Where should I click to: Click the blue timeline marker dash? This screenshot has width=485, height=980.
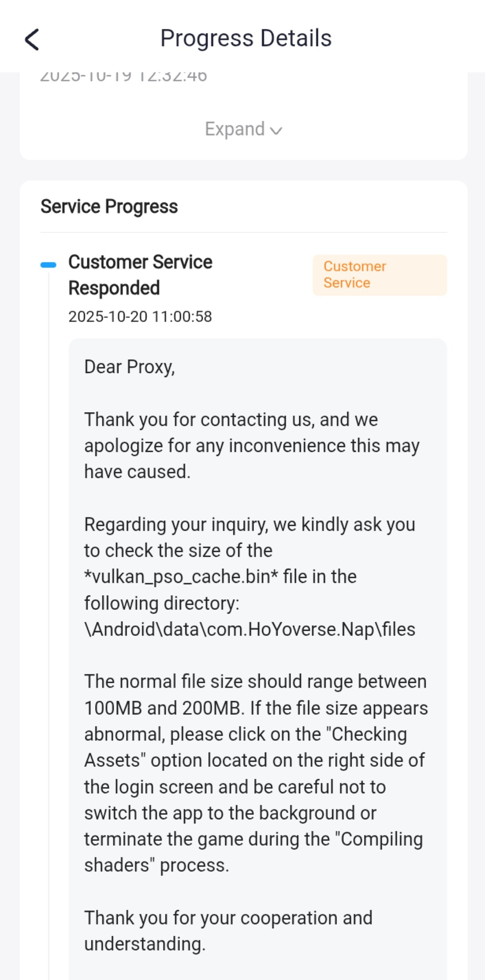click(x=48, y=265)
